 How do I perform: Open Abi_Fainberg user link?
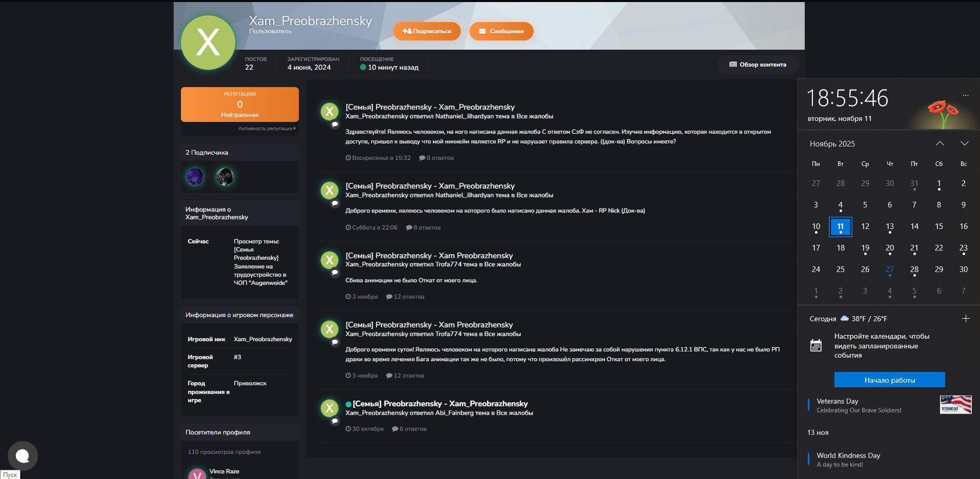454,413
